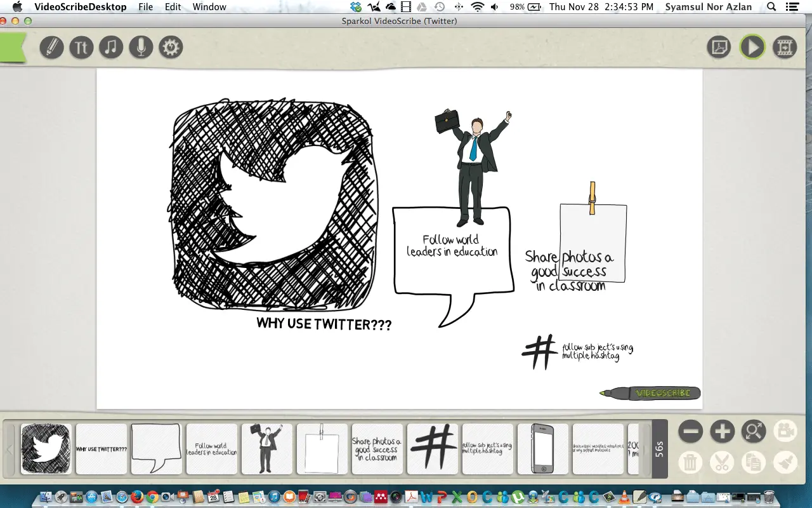Click the Wi-Fi status icon

point(477,7)
